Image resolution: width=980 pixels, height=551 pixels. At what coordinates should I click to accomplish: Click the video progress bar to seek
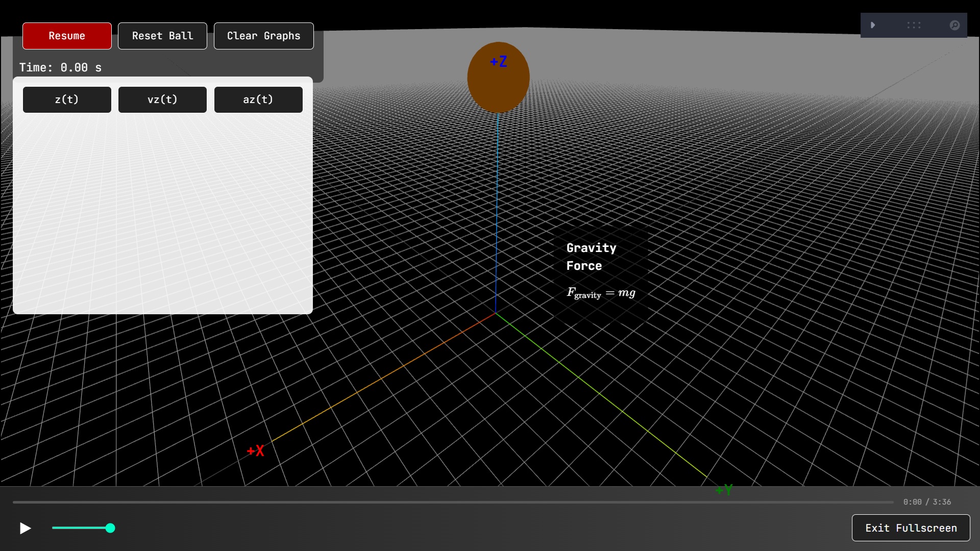point(449,502)
